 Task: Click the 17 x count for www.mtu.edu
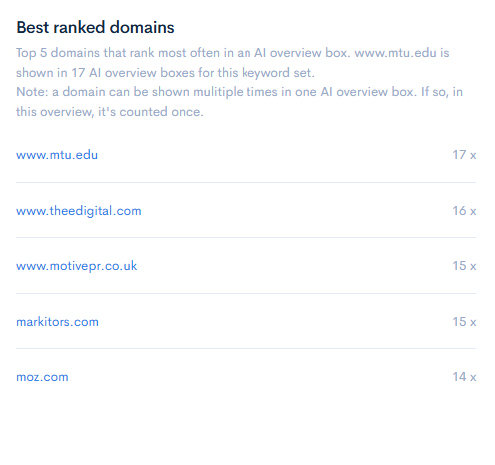pyautogui.click(x=464, y=155)
